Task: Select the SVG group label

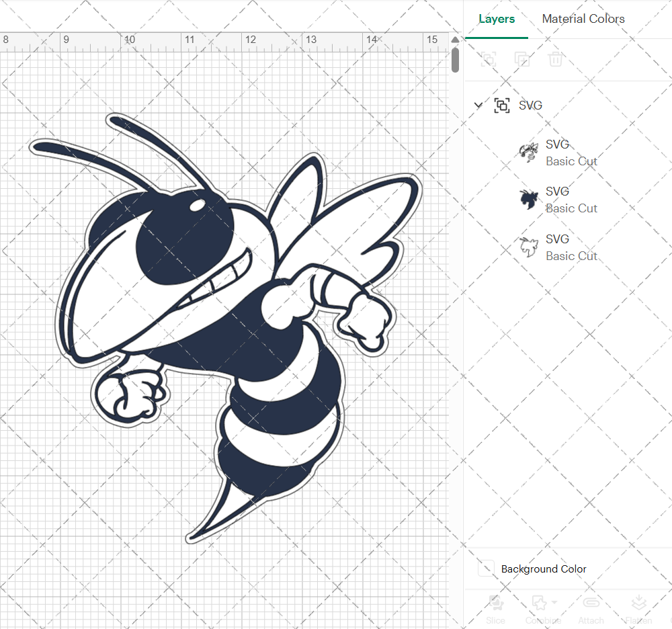Action: pos(530,106)
